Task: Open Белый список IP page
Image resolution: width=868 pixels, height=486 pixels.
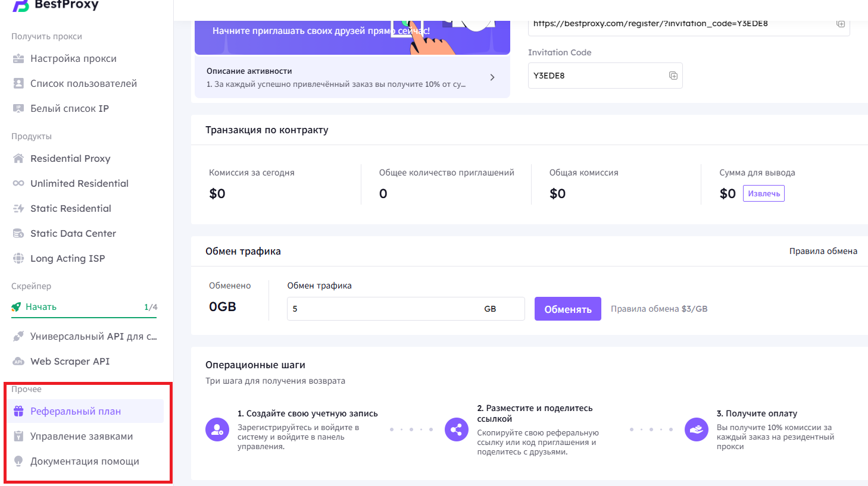Action: point(69,108)
